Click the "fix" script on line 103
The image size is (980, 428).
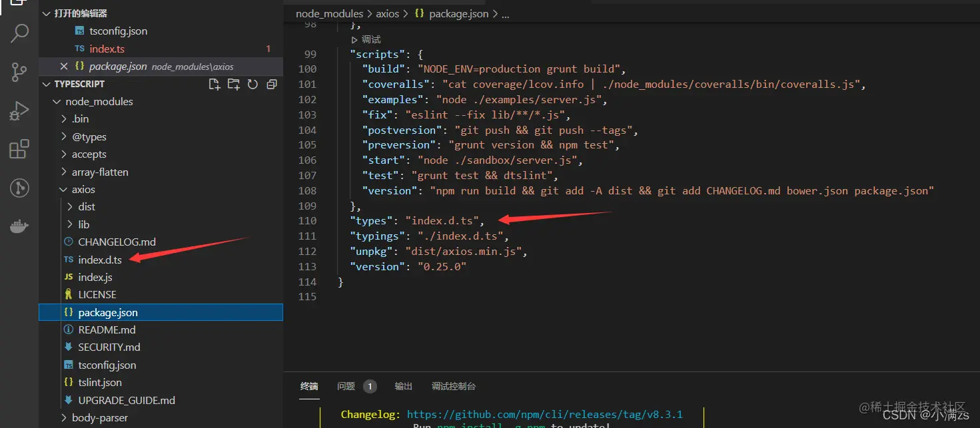pyautogui.click(x=378, y=114)
